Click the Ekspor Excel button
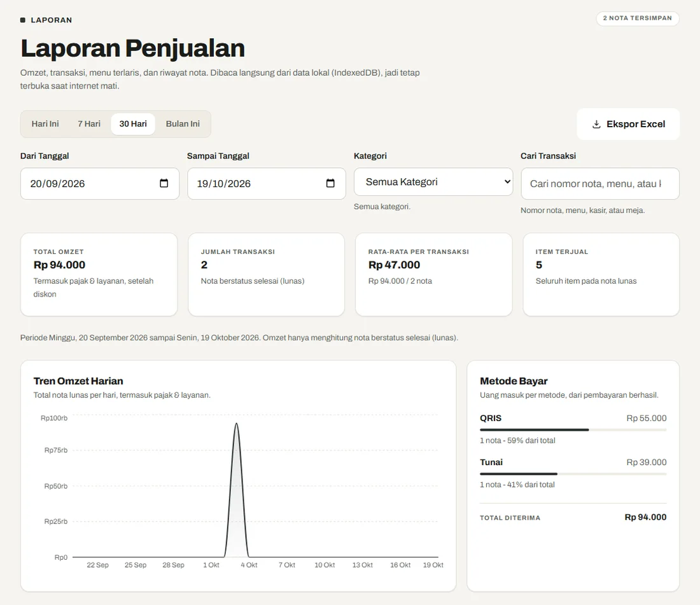Screen dimensions: 700x605 pyautogui.click(x=628, y=124)
